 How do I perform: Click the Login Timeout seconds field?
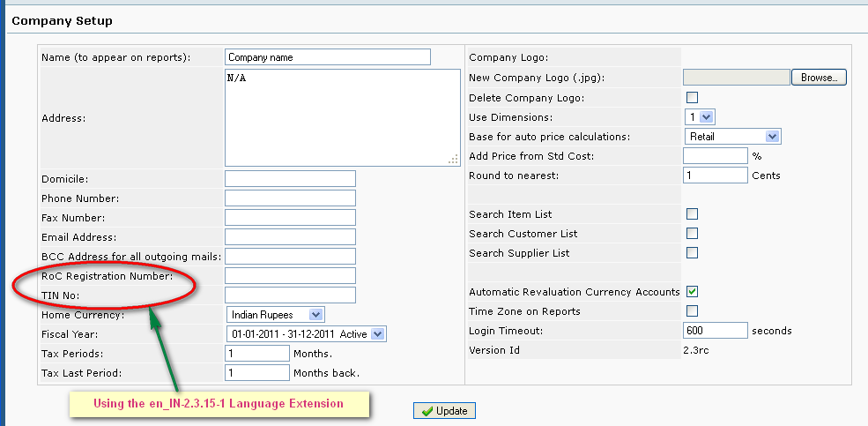click(715, 331)
